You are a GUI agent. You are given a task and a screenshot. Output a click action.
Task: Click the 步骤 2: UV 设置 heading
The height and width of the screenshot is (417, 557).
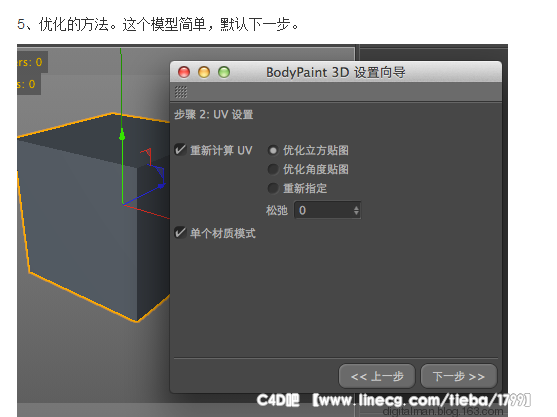(x=213, y=114)
